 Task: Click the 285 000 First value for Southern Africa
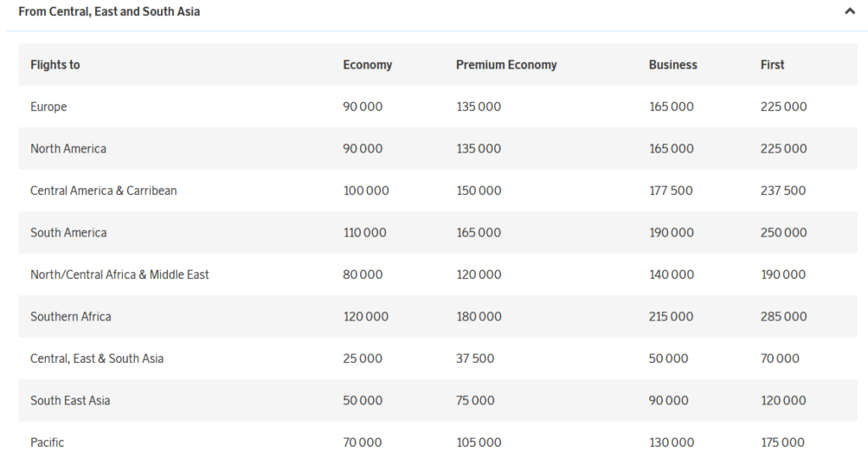point(783,316)
